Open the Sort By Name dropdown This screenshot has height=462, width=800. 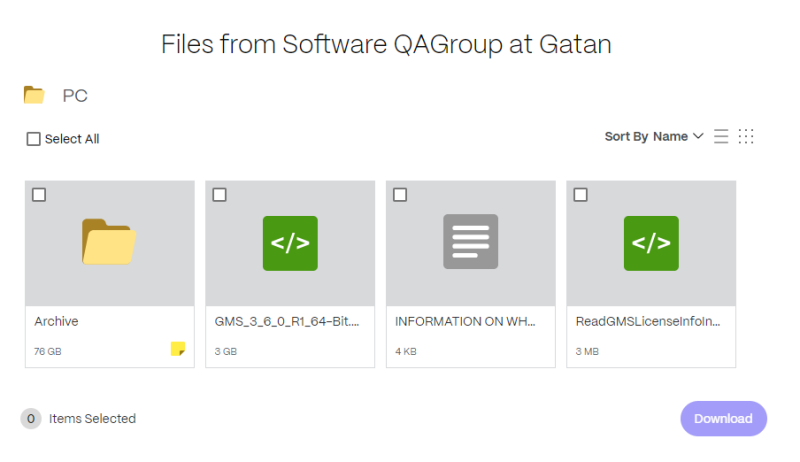point(653,137)
